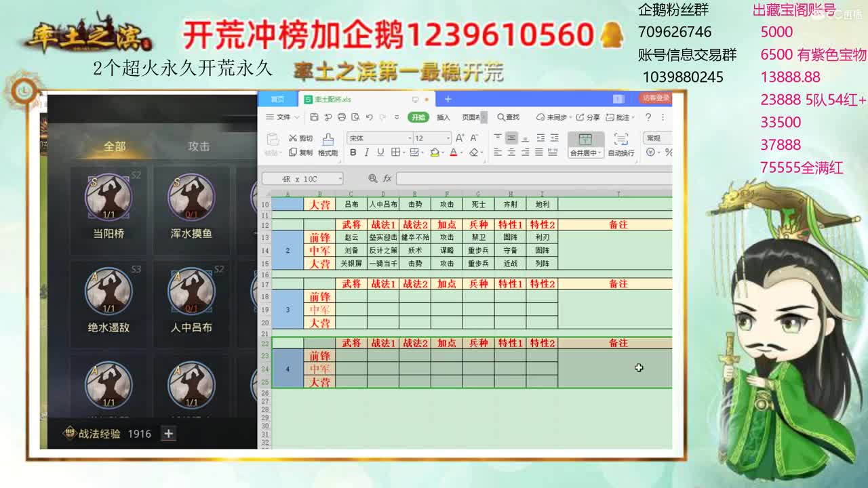Open the 开始 ribbon tab

(x=418, y=117)
